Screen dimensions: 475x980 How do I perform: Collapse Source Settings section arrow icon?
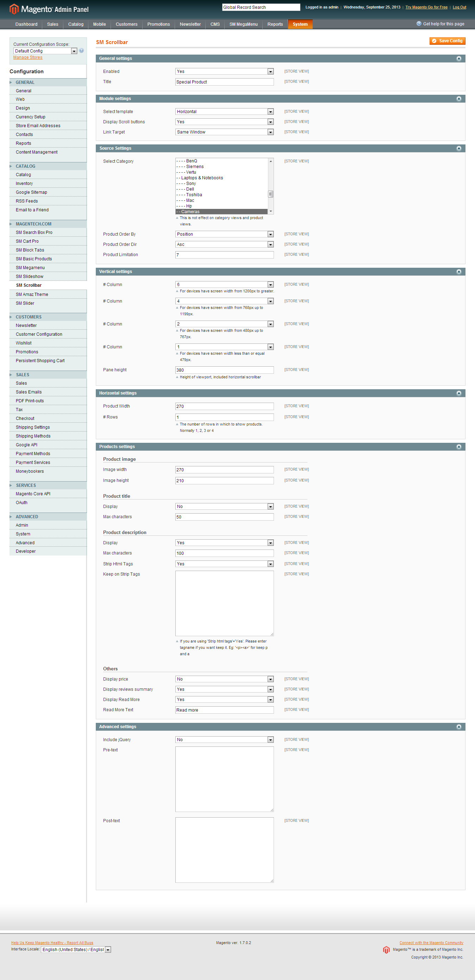point(459,148)
